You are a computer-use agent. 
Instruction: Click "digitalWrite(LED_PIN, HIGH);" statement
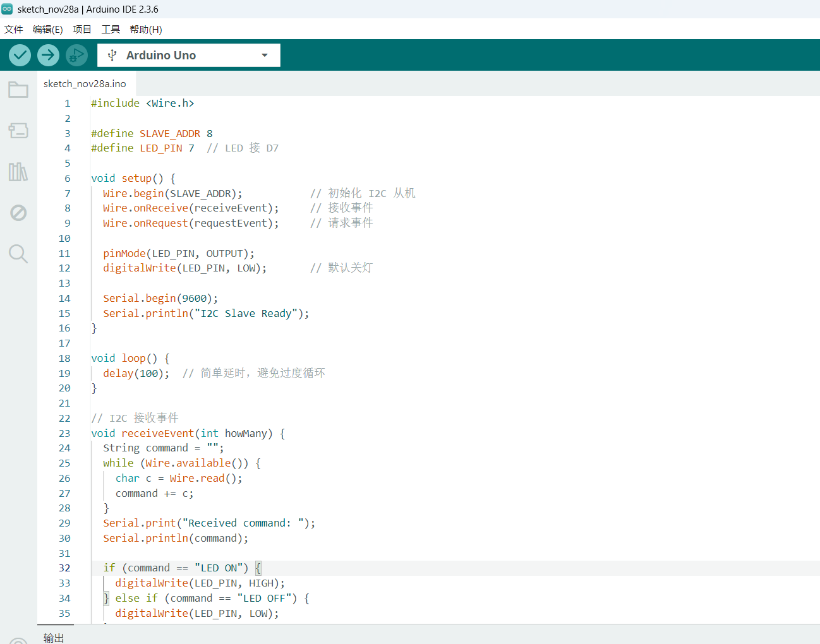pyautogui.click(x=200, y=583)
